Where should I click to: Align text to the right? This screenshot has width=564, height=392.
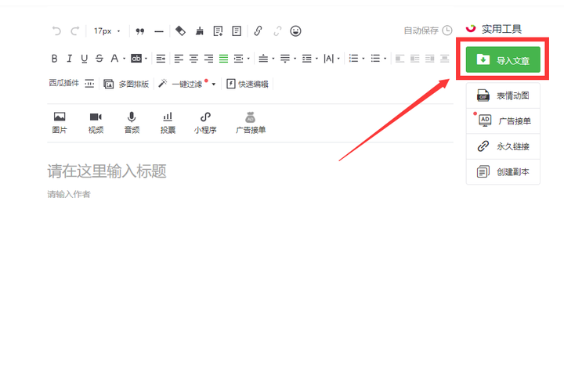pos(208,59)
